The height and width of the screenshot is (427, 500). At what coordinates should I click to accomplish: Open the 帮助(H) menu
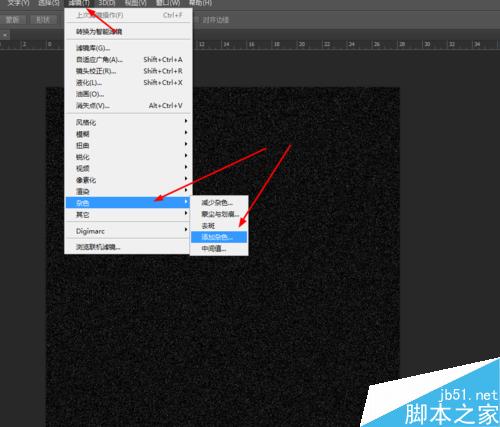[x=200, y=3]
